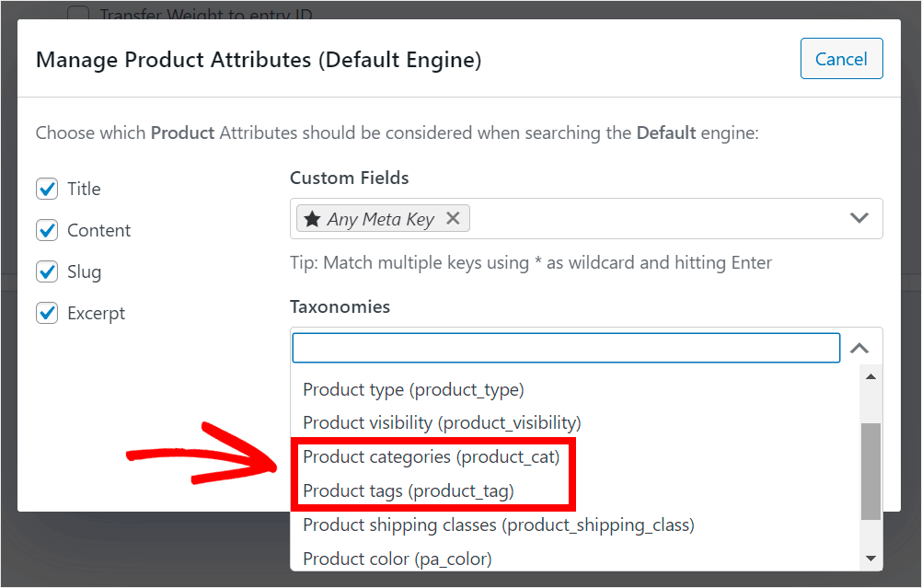
Task: Click the Any Meta Key label
Action: pyautogui.click(x=380, y=219)
